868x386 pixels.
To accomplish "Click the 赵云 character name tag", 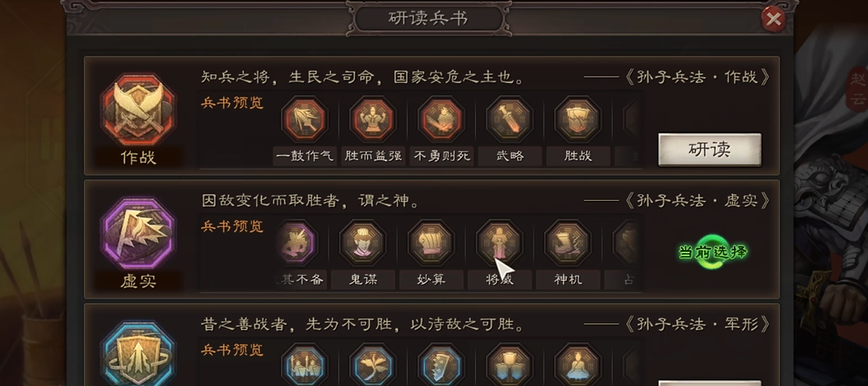I will click(x=857, y=92).
